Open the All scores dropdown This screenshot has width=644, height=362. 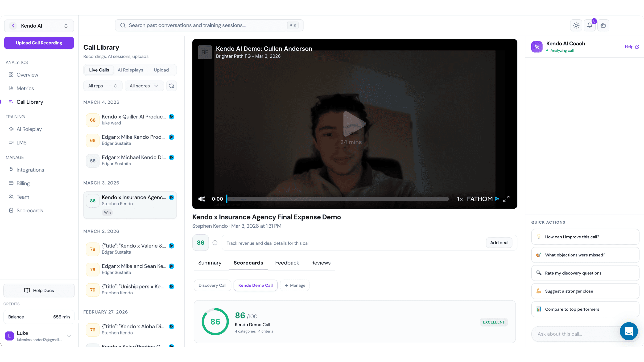(x=144, y=86)
